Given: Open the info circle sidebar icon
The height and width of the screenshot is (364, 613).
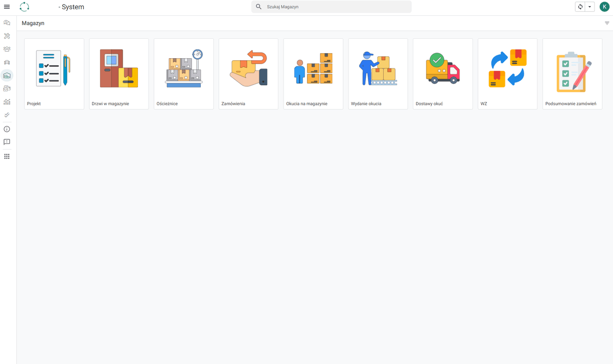Looking at the screenshot, I should coord(7,129).
